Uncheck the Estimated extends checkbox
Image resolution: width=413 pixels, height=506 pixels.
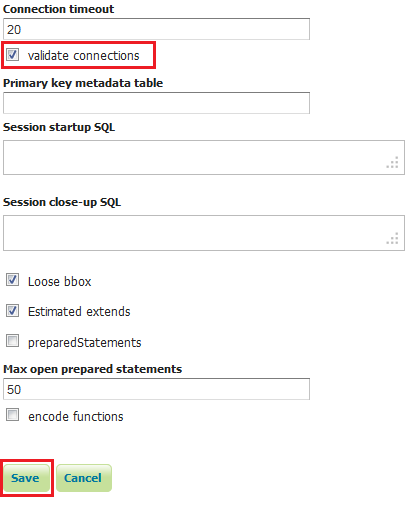click(x=13, y=311)
